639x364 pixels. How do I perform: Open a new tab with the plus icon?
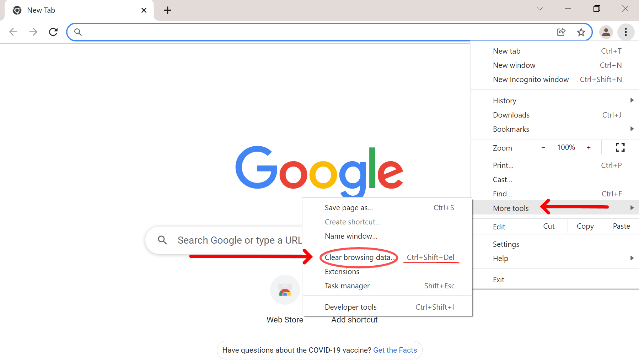click(167, 10)
